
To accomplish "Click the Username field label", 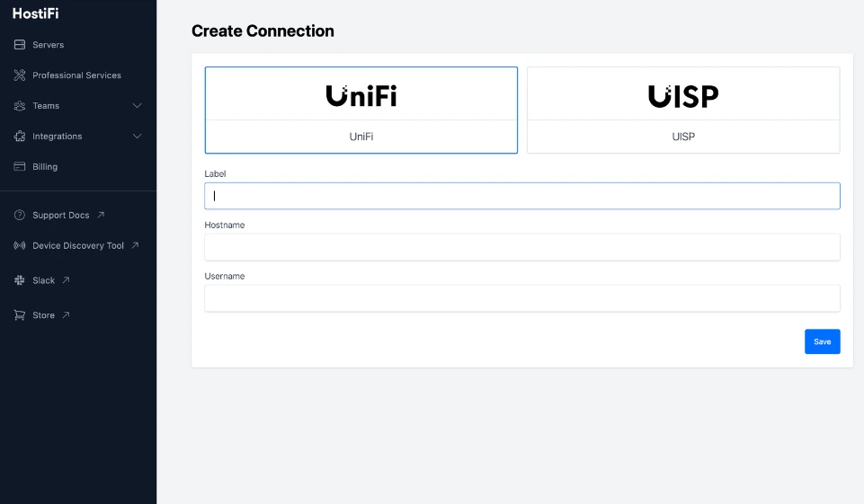I will coord(224,276).
